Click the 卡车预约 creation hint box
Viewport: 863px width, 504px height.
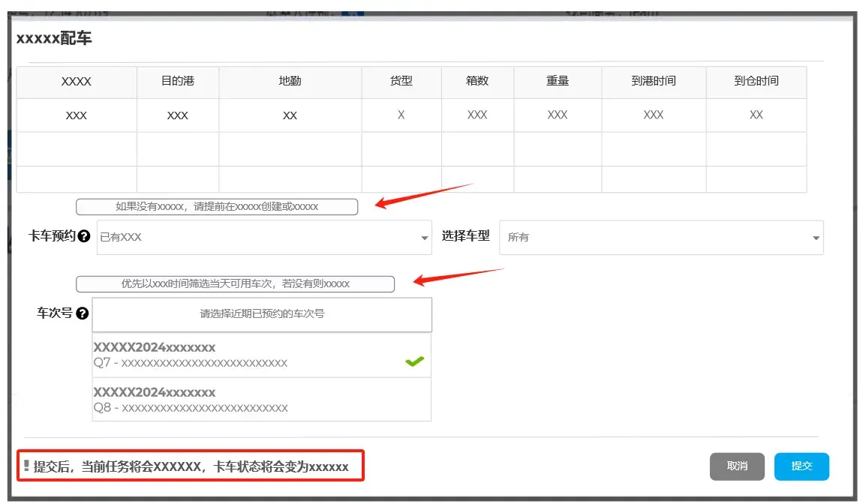(x=217, y=207)
